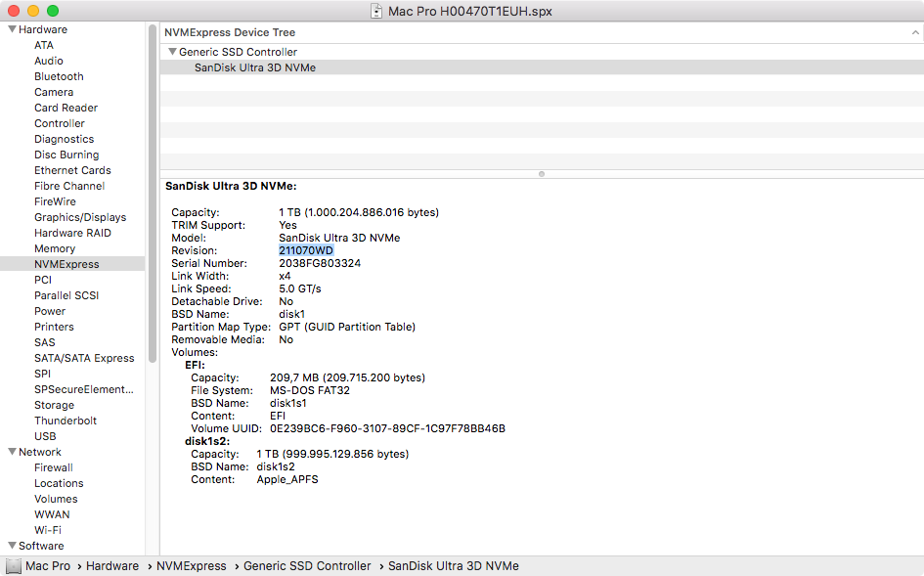924x576 pixels.
Task: Open Card Reader hardware category
Action: [66, 108]
